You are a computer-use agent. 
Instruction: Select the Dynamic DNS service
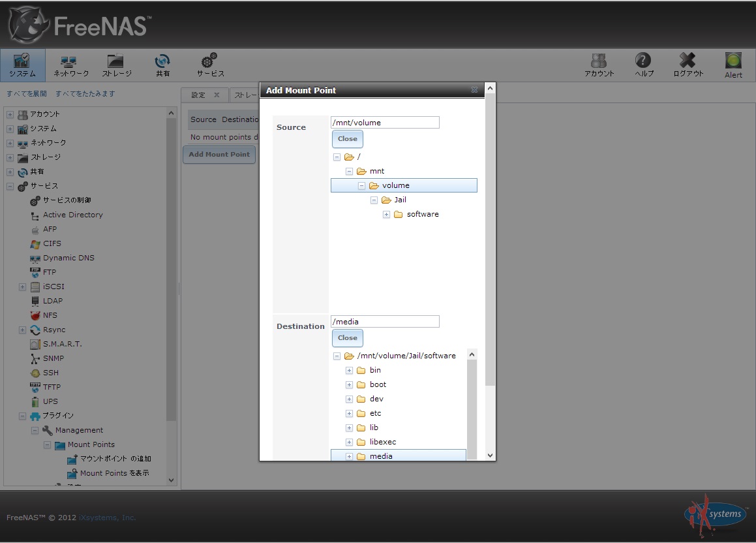(68, 258)
